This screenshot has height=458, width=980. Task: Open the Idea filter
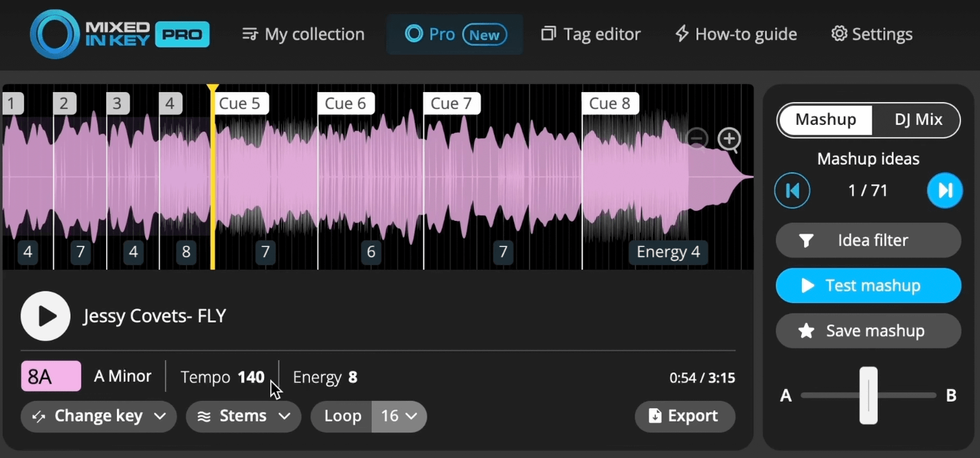click(868, 240)
